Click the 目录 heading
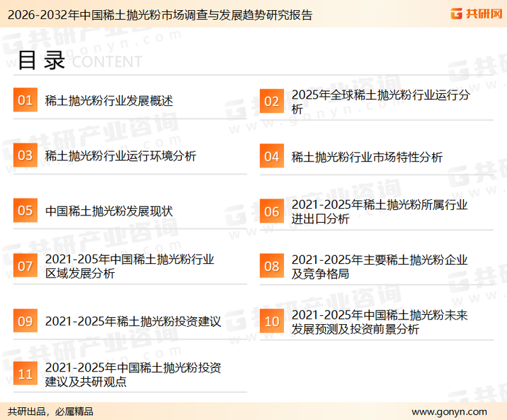 (41, 60)
